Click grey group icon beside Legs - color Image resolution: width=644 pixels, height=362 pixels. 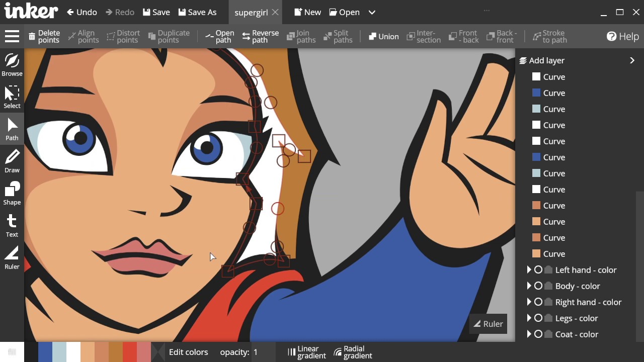coord(548,318)
